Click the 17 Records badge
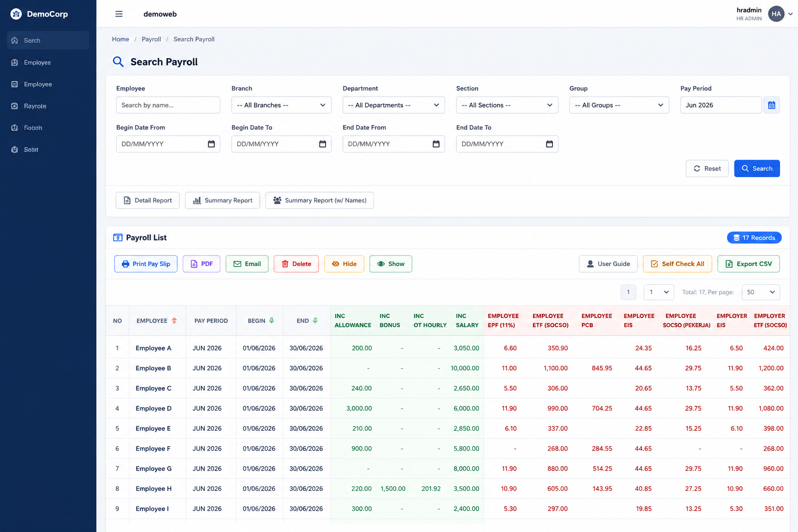The image size is (798, 532). click(754, 237)
